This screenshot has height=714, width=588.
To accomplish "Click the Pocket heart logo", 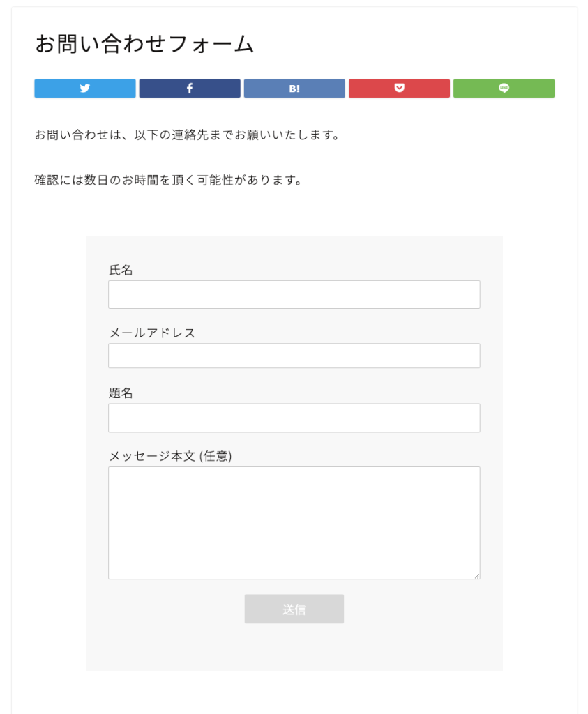I will (x=399, y=88).
